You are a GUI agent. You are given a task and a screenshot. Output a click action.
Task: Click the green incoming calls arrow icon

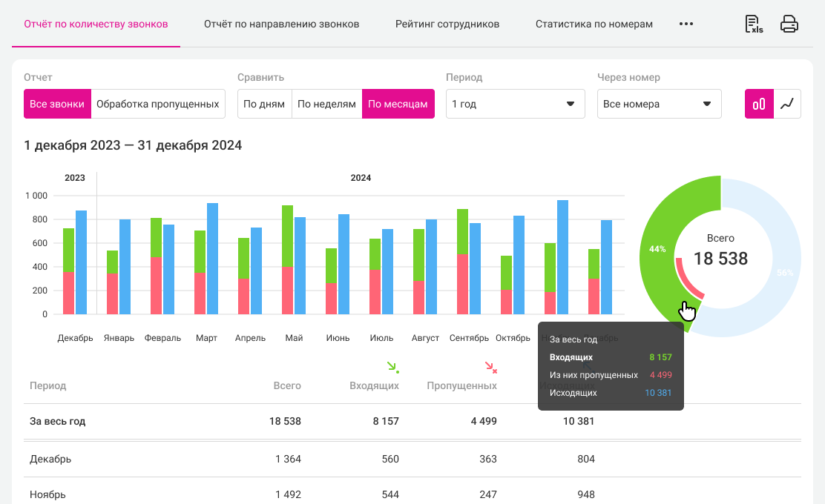click(x=392, y=367)
